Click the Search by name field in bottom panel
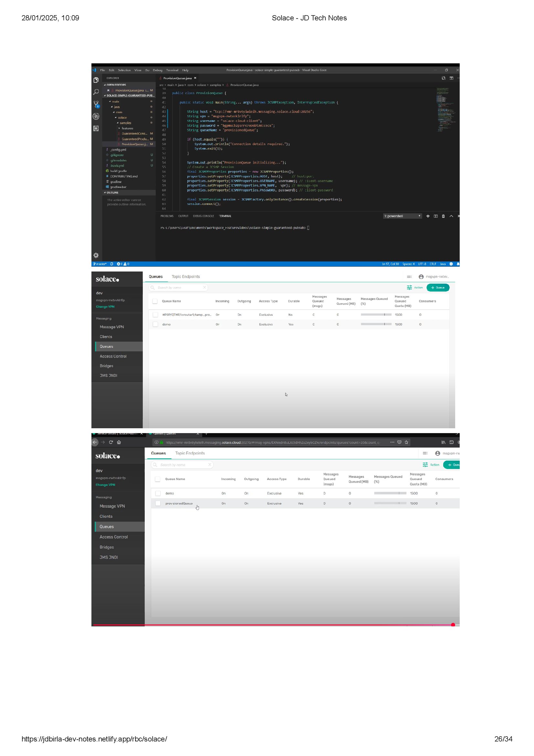This screenshot has width=534, height=756. [x=183, y=464]
